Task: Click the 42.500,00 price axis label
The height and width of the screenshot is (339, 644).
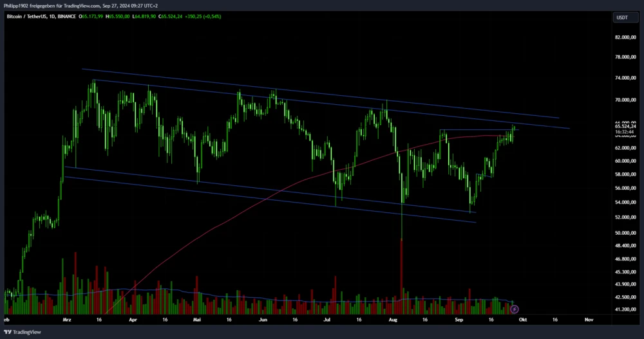Action: 625,297
